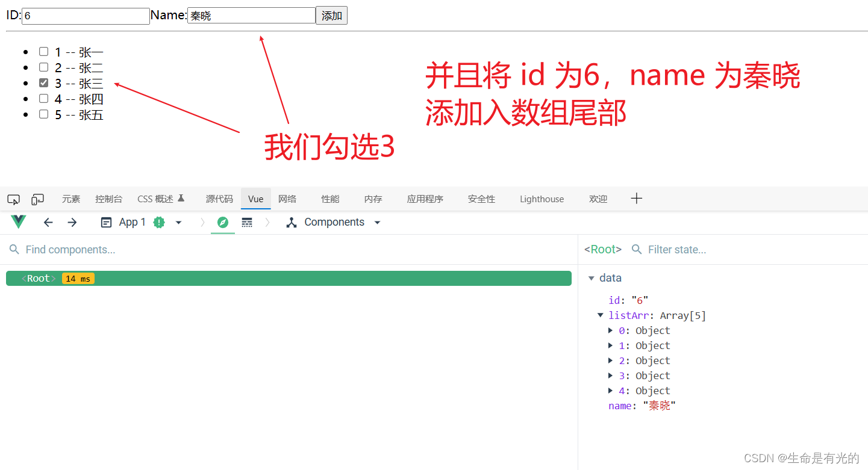Click the plus icon to add DevTools tab
The height and width of the screenshot is (470, 868).
pos(637,199)
